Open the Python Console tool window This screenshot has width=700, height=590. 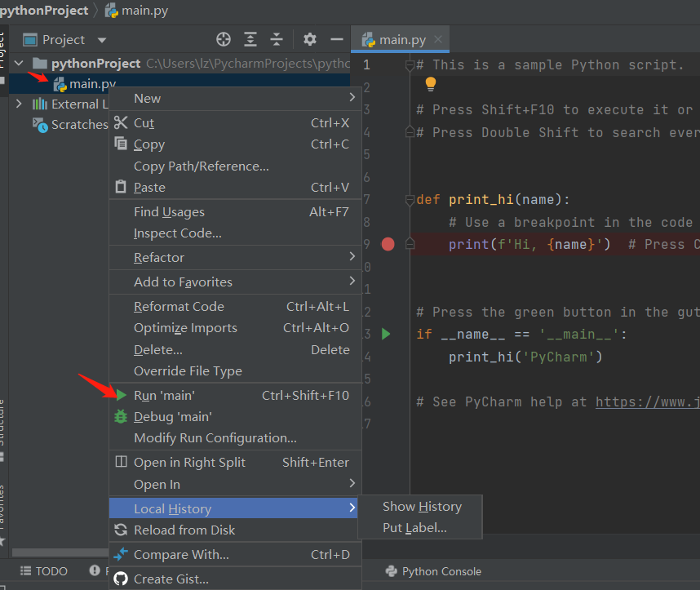pyautogui.click(x=433, y=571)
